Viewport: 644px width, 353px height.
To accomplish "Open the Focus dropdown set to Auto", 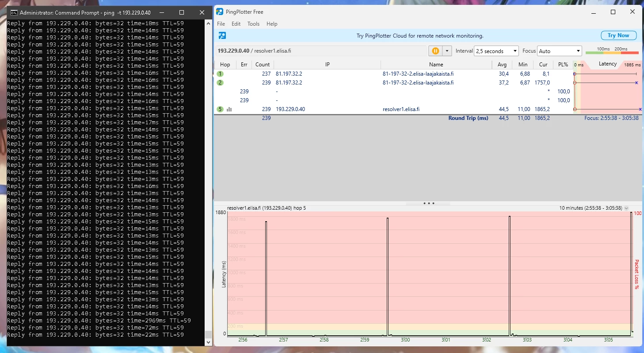I will coord(559,51).
